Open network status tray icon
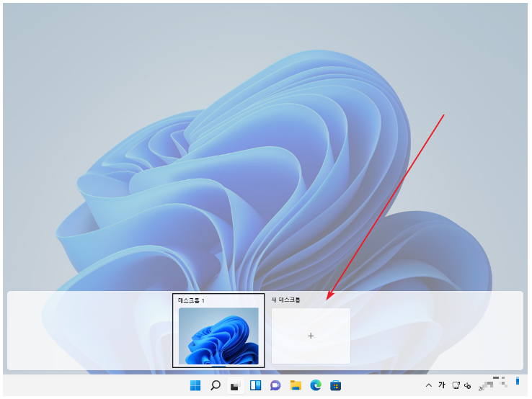532x399 pixels. pyautogui.click(x=456, y=385)
